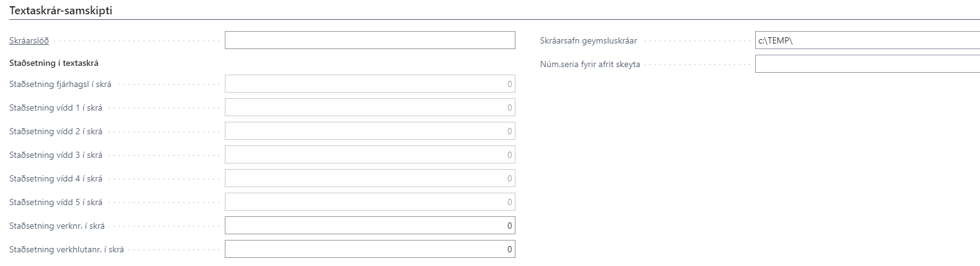Click the Skráarslóð input field
Image resolution: width=980 pixels, height=266 pixels.
pyautogui.click(x=370, y=40)
